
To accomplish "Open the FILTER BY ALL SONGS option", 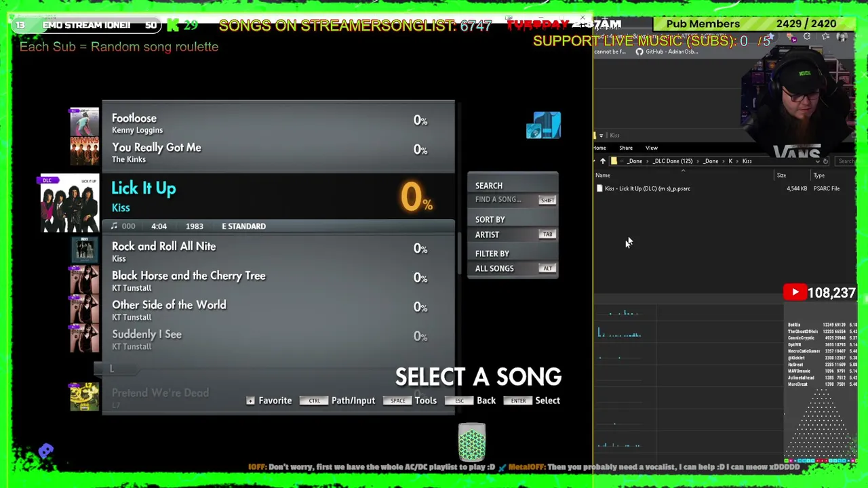I will coord(513,268).
